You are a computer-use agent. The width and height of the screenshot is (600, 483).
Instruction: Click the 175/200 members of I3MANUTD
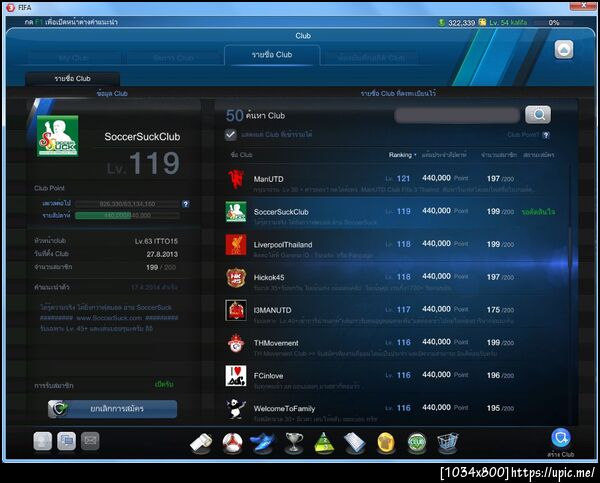pos(500,310)
